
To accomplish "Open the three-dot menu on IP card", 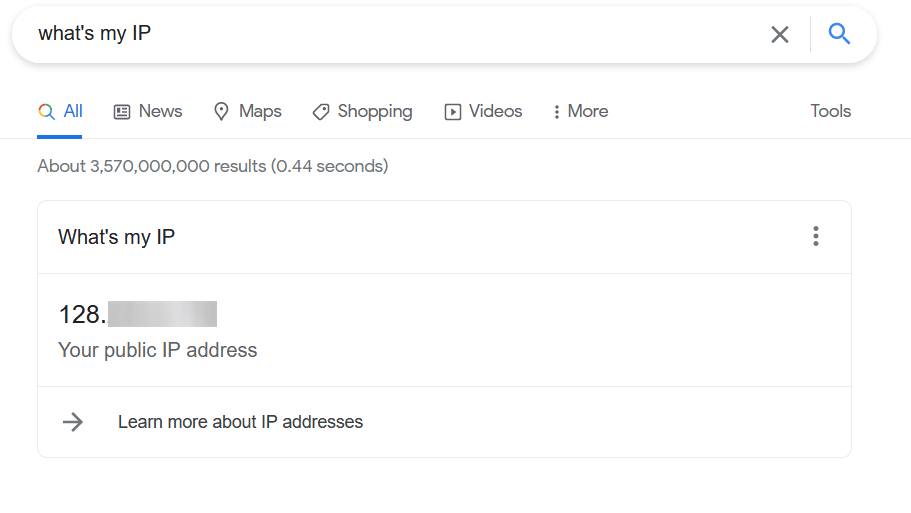I will (816, 236).
